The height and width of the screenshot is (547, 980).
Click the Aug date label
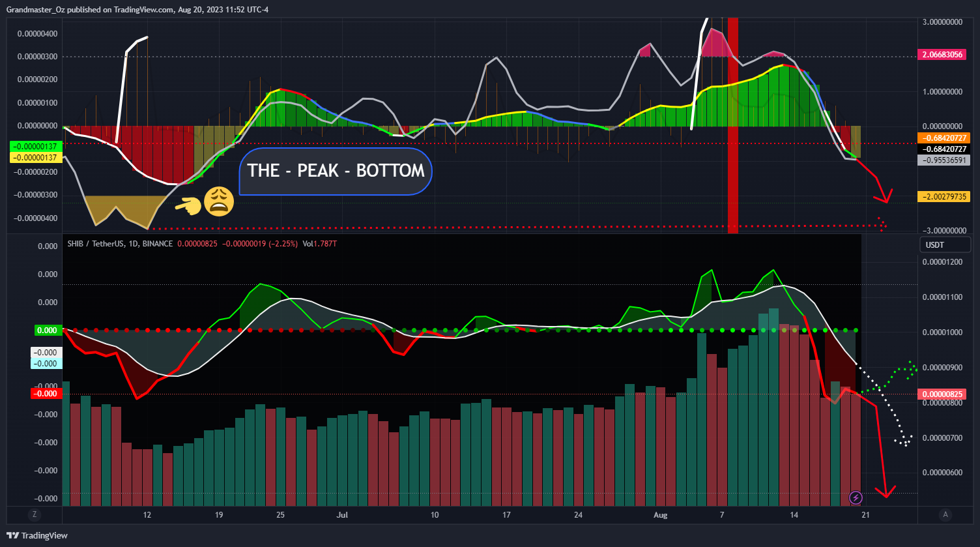(660, 514)
